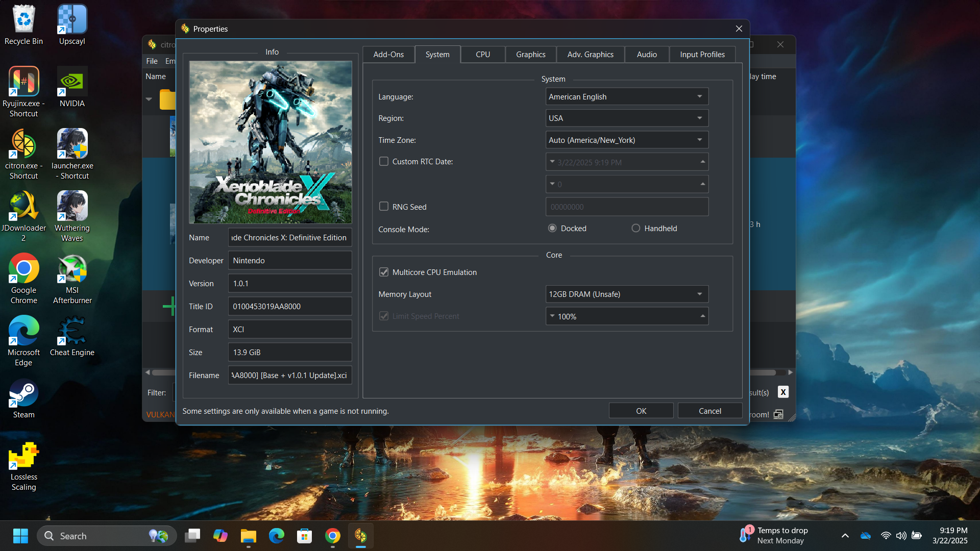Image resolution: width=980 pixels, height=551 pixels.
Task: Click Name column header in game list
Action: [x=156, y=76]
